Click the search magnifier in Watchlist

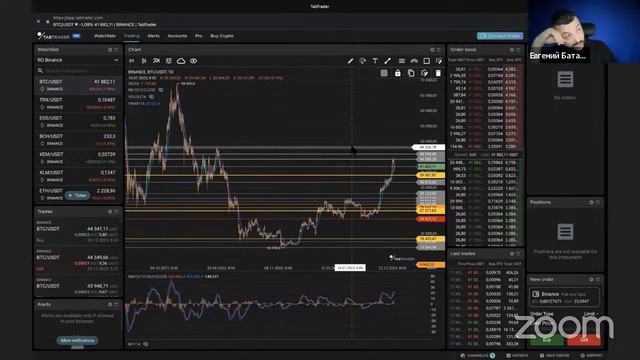coord(40,71)
